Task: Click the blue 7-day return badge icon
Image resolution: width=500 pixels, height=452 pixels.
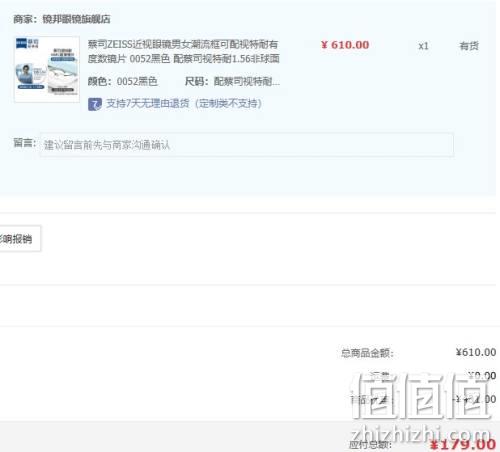Action: click(x=95, y=104)
